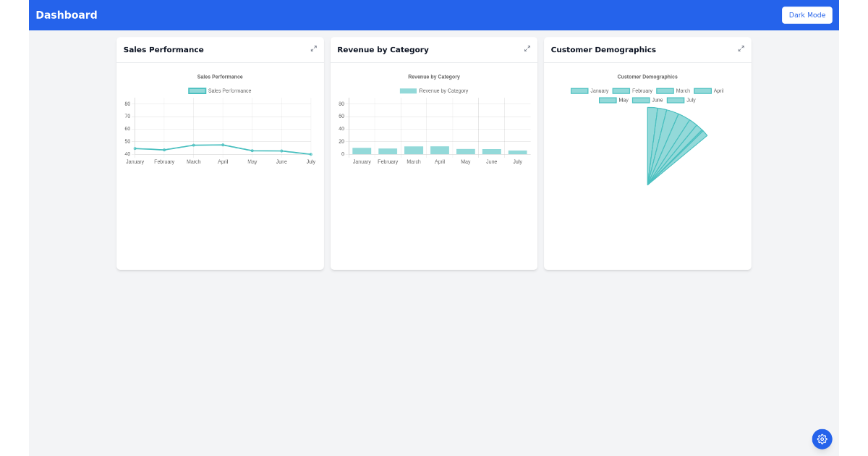The width and height of the screenshot is (868, 456).
Task: Click the April legend color swatch
Action: click(702, 90)
